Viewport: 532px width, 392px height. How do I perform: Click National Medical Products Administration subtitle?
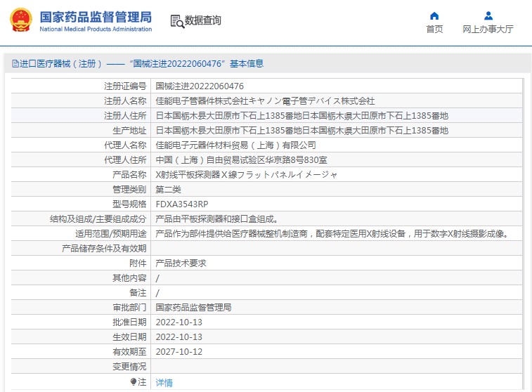pos(96,30)
